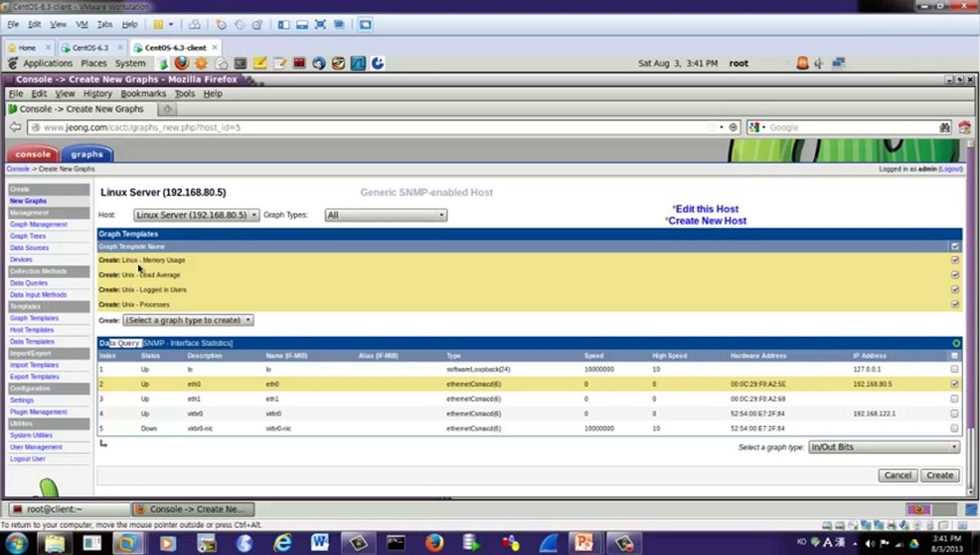Open the Host dropdown Linux Server
The image size is (980, 555).
[196, 215]
